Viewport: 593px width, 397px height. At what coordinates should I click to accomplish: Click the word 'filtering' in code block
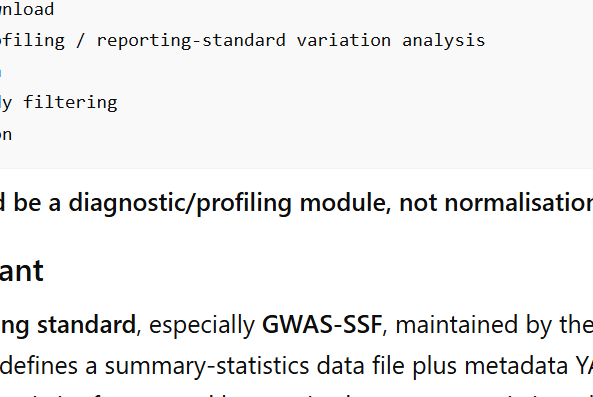pyautogui.click(x=70, y=102)
